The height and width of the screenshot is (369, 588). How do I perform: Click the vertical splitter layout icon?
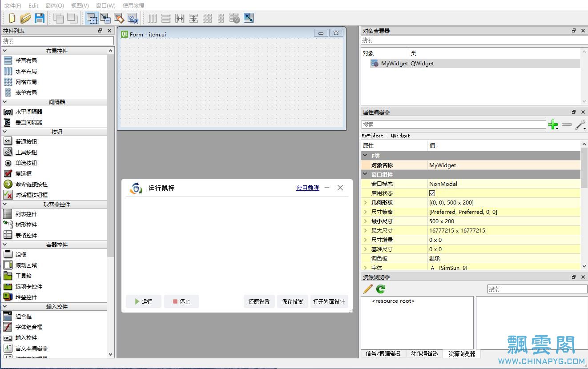coord(193,18)
